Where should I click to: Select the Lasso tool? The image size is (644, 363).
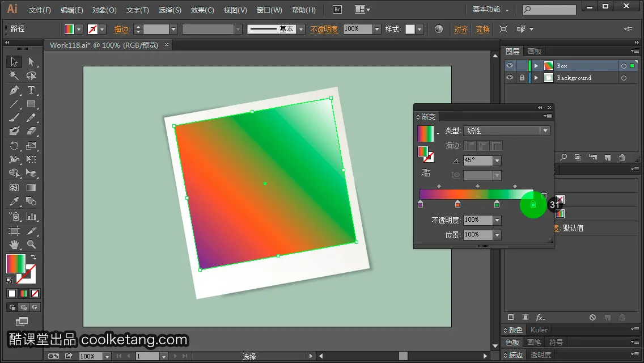click(31, 75)
